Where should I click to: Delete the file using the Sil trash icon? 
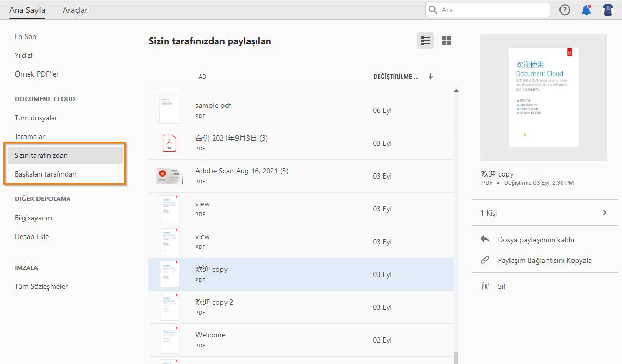[485, 286]
